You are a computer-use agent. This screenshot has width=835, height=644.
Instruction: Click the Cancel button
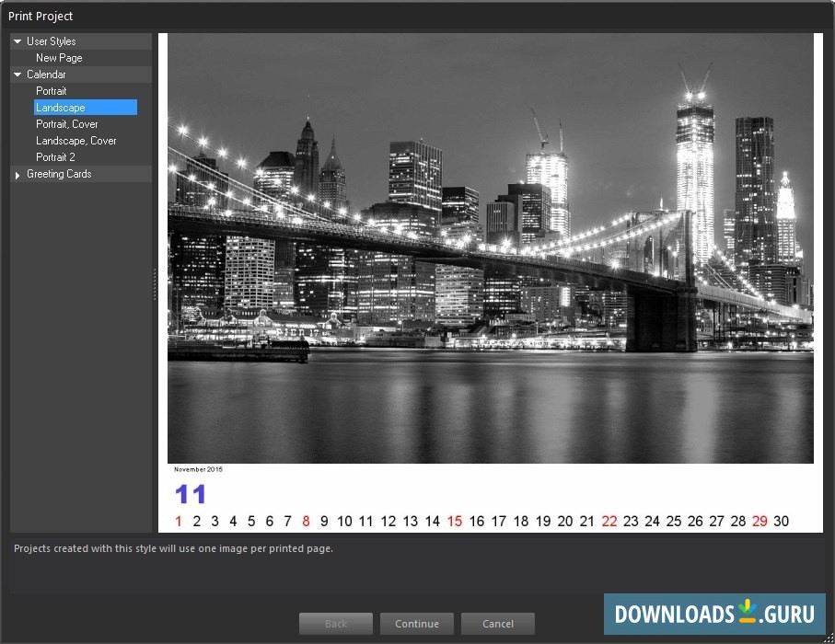click(498, 623)
